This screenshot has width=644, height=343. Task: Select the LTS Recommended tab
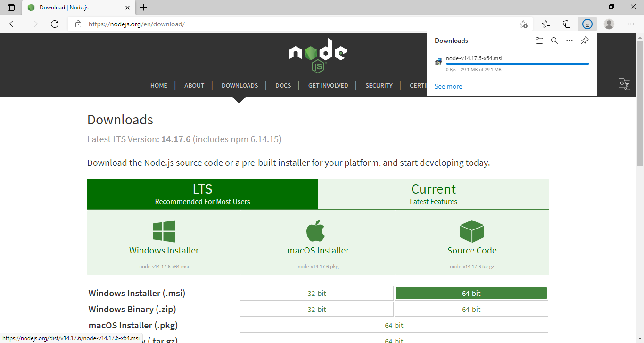203,194
